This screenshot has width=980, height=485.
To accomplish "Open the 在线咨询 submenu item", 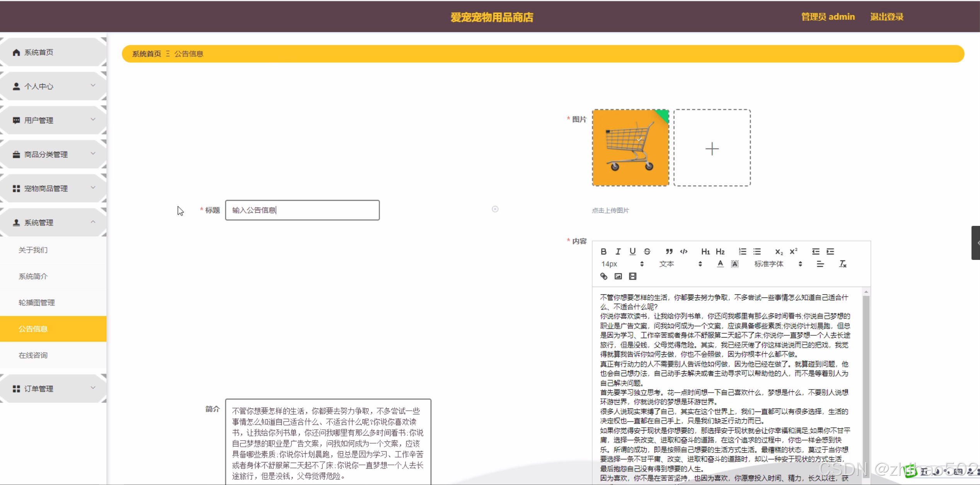I will tap(53, 355).
